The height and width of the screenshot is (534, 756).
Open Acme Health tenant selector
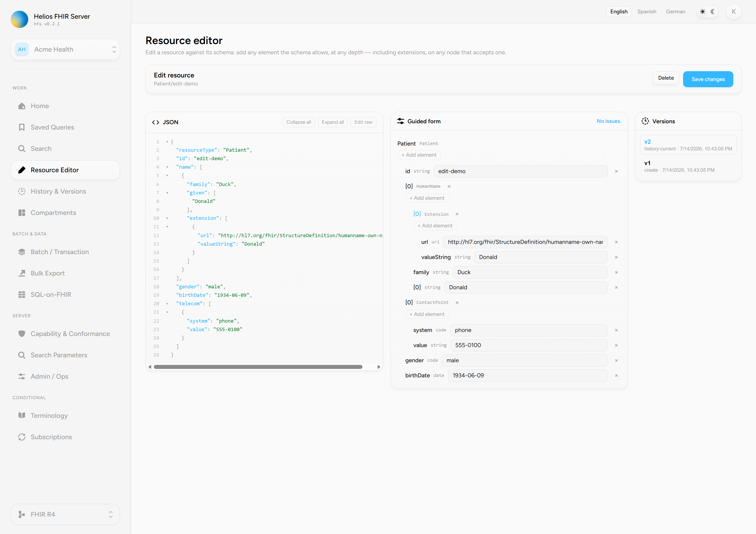point(65,49)
